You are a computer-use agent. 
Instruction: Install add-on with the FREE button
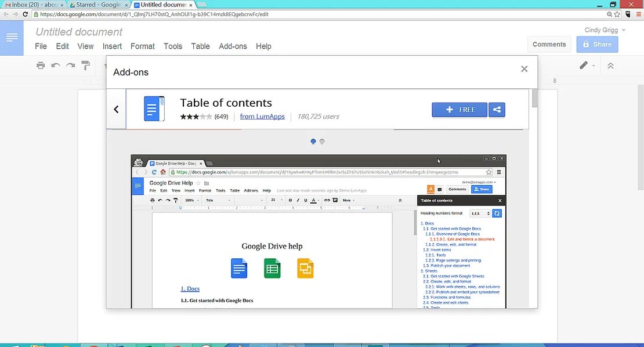pyautogui.click(x=460, y=110)
